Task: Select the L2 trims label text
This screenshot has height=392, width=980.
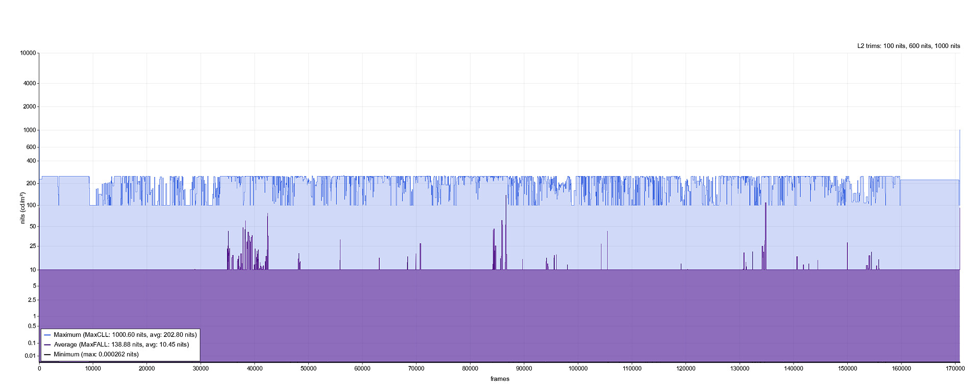Action: click(x=909, y=46)
